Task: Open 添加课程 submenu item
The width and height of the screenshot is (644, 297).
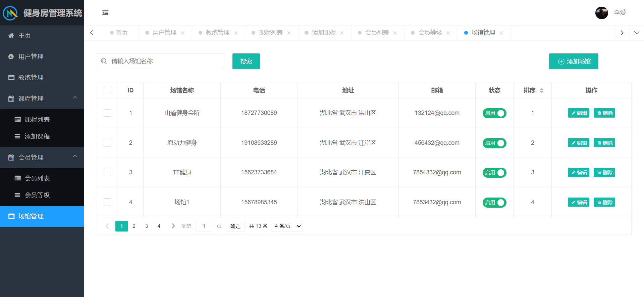Action: [x=42, y=136]
